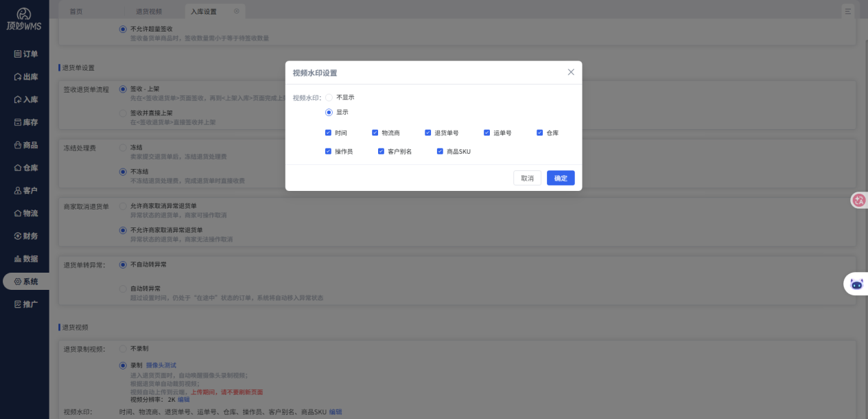Click the 库存 icon in sidebar
The width and height of the screenshot is (868, 419).
click(x=18, y=122)
